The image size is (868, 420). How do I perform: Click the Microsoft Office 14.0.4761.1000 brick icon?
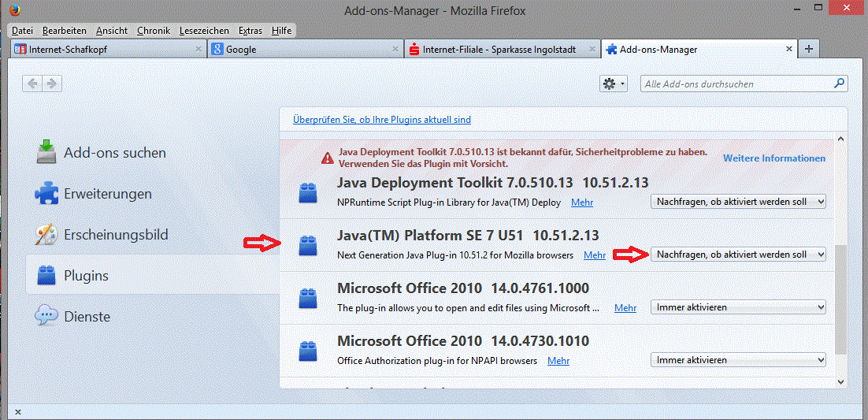(x=306, y=298)
